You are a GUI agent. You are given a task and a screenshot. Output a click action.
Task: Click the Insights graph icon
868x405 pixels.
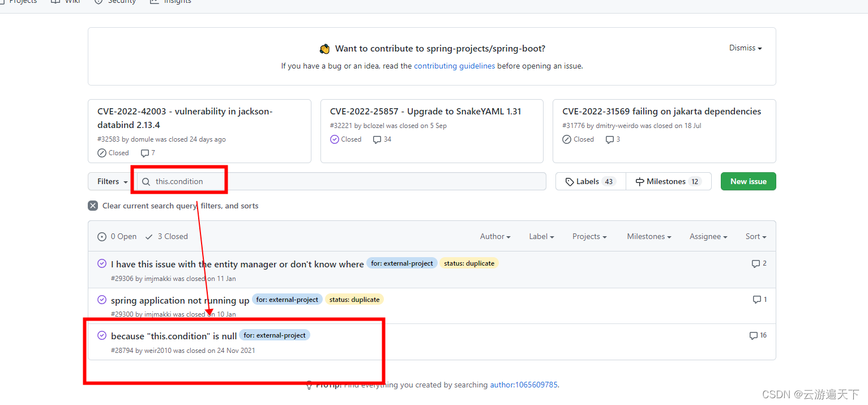click(x=153, y=2)
